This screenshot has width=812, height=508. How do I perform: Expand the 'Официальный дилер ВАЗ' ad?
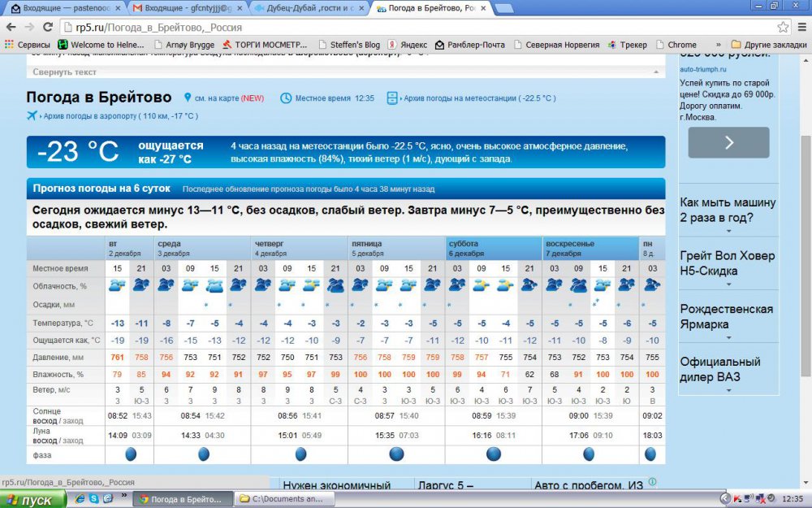(x=728, y=390)
